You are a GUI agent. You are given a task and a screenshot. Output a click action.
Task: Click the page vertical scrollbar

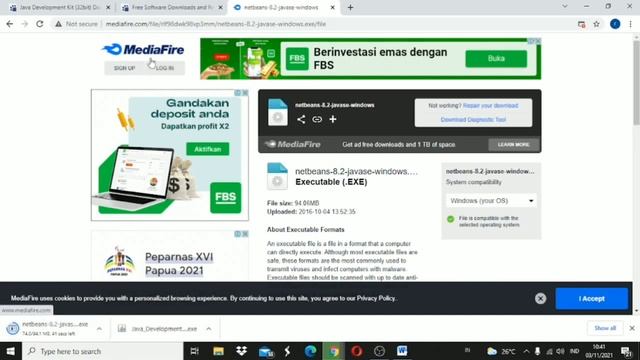point(636,82)
